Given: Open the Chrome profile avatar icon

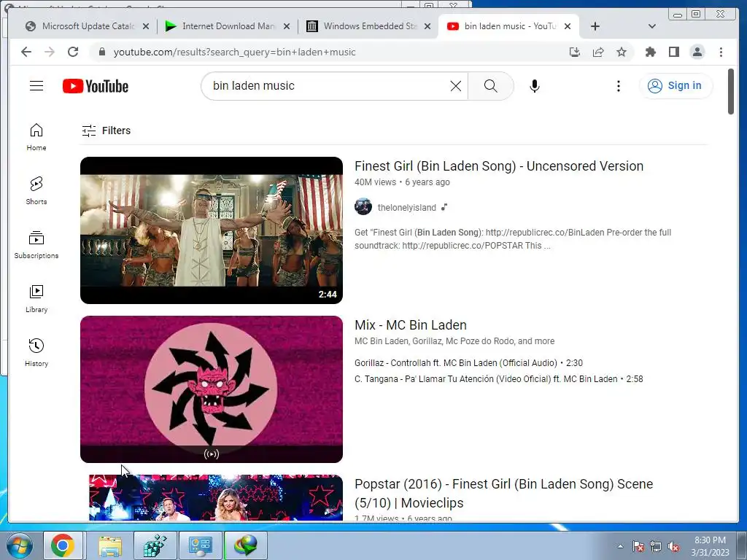Looking at the screenshot, I should click(x=697, y=52).
